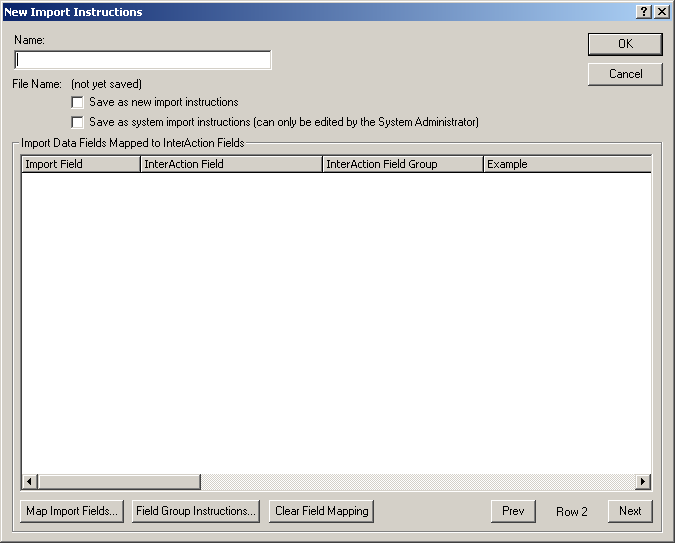Close the New Import Instructions dialog

[x=661, y=11]
